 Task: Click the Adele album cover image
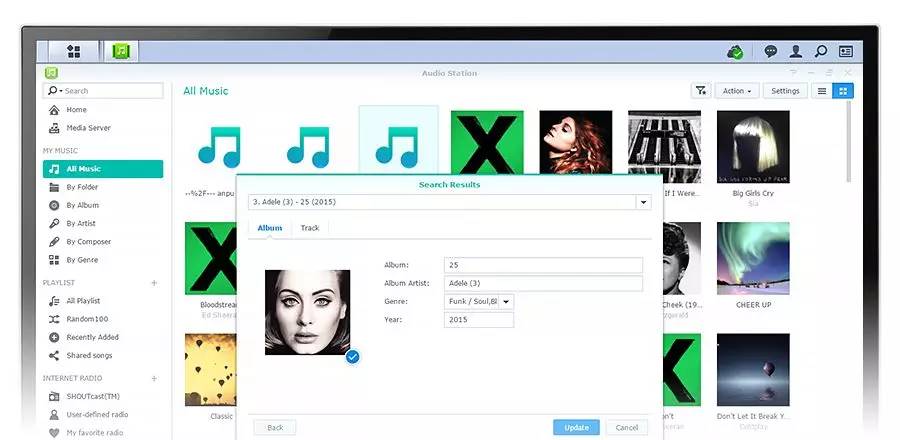[x=307, y=312]
